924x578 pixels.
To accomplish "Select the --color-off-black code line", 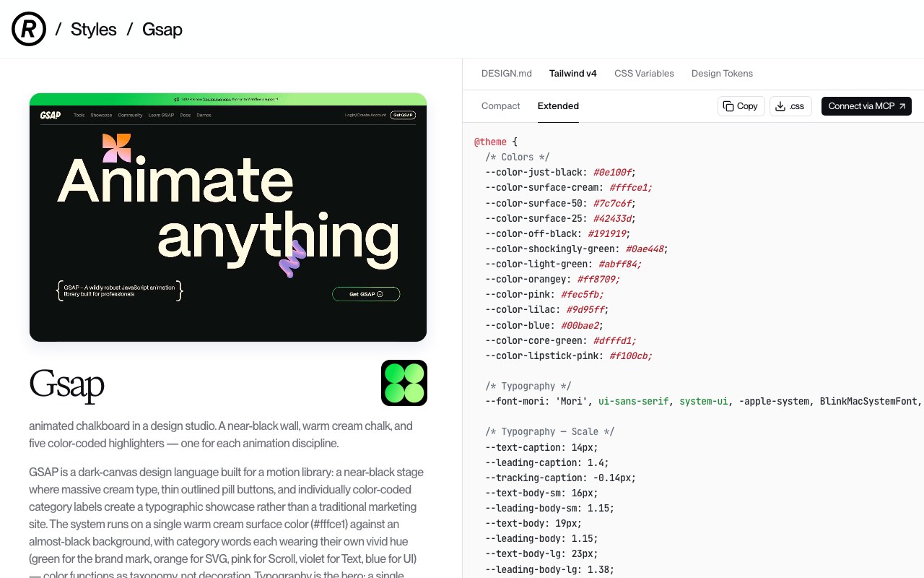I will [558, 233].
